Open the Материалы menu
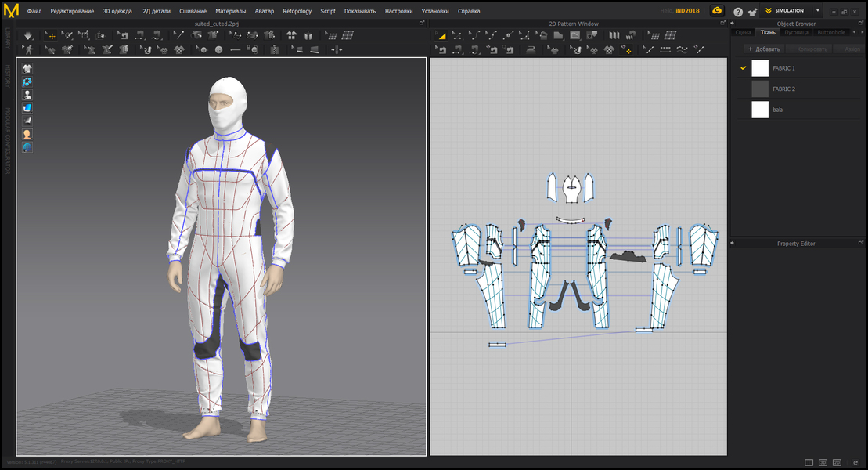The image size is (868, 470). 231,11
